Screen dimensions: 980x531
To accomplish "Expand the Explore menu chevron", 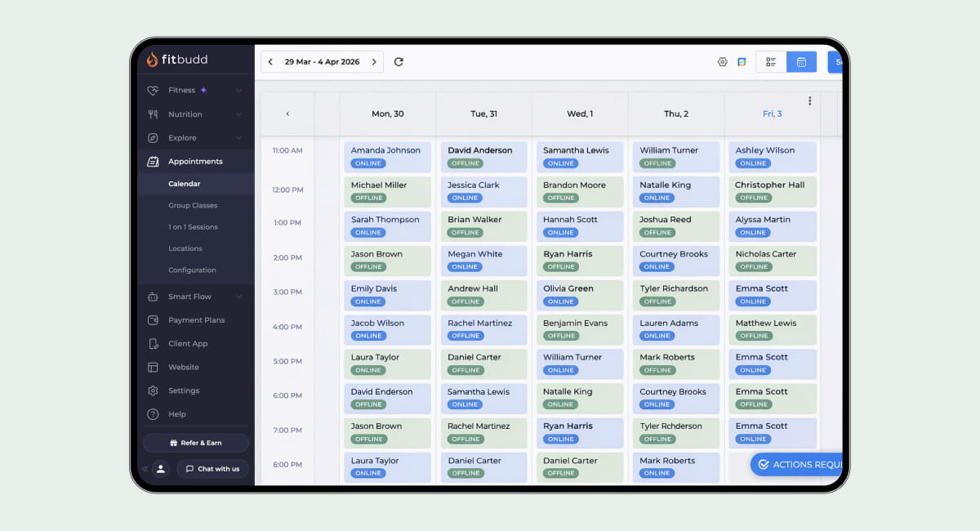I will 238,138.
